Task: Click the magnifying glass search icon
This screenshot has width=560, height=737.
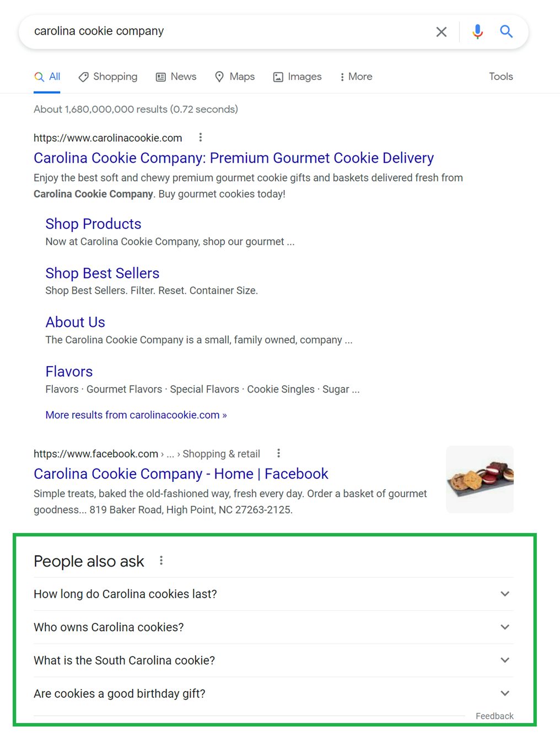Action: click(506, 31)
